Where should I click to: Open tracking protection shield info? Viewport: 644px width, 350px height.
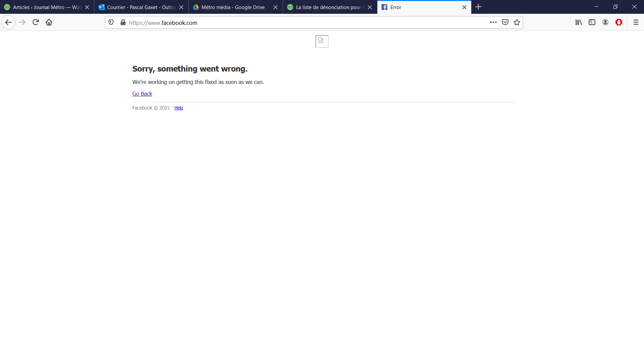[x=111, y=23]
